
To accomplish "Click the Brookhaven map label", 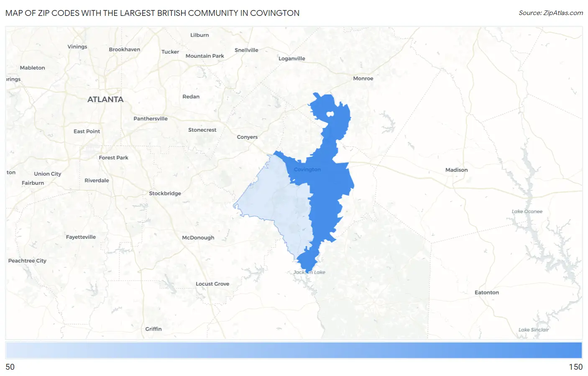I will pos(125,49).
